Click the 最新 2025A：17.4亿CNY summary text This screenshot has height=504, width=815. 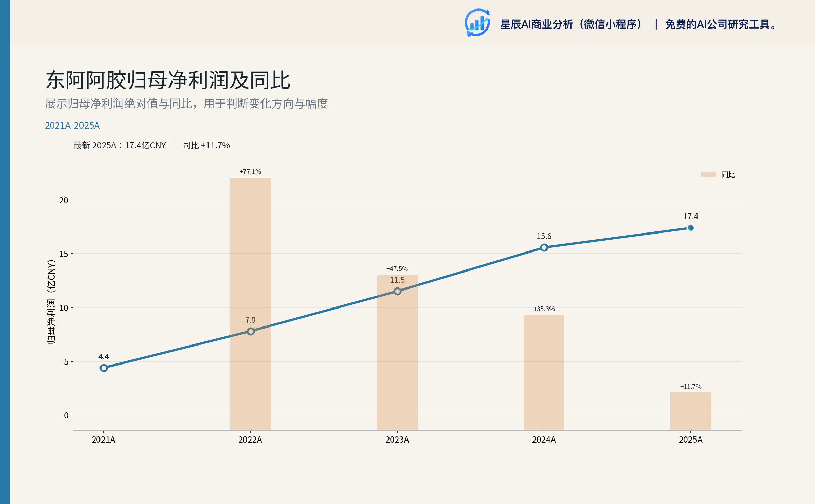[x=120, y=145]
